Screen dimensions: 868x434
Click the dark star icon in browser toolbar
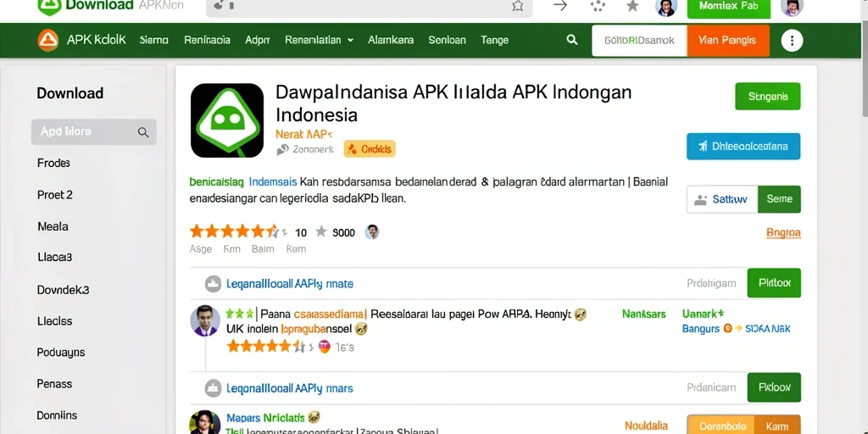pyautogui.click(x=632, y=6)
